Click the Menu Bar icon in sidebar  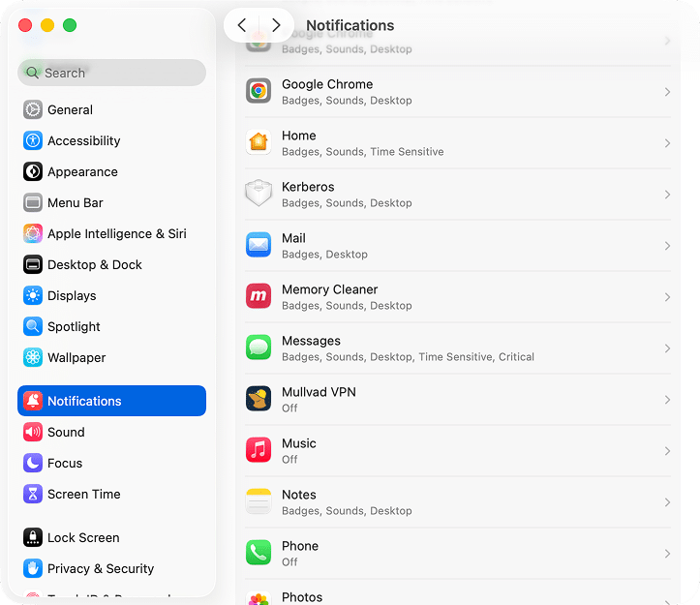(33, 202)
